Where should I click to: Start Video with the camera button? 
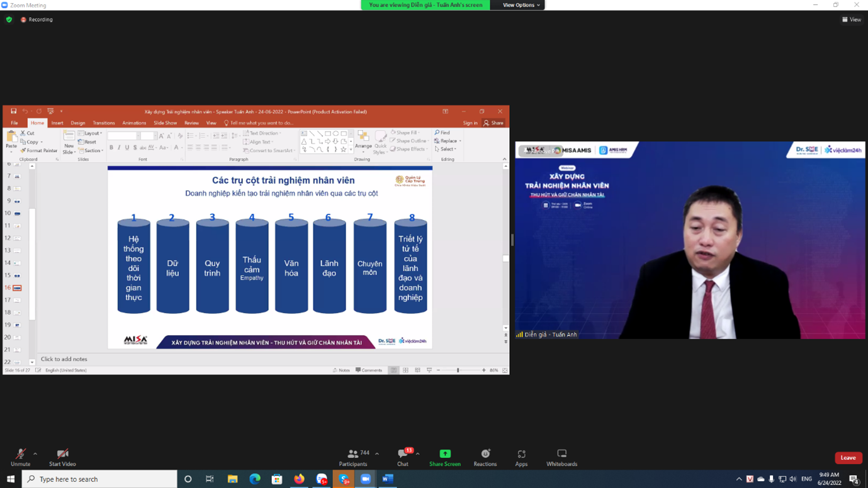(62, 457)
